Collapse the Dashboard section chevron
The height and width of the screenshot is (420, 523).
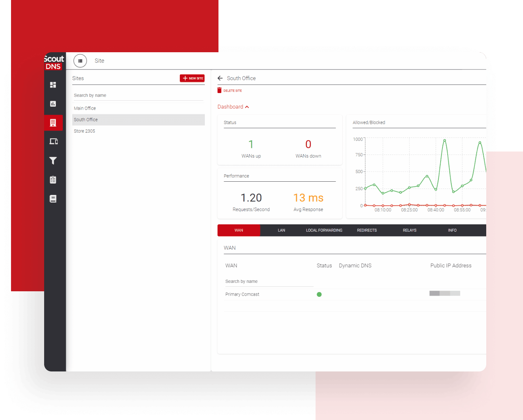[246, 107]
